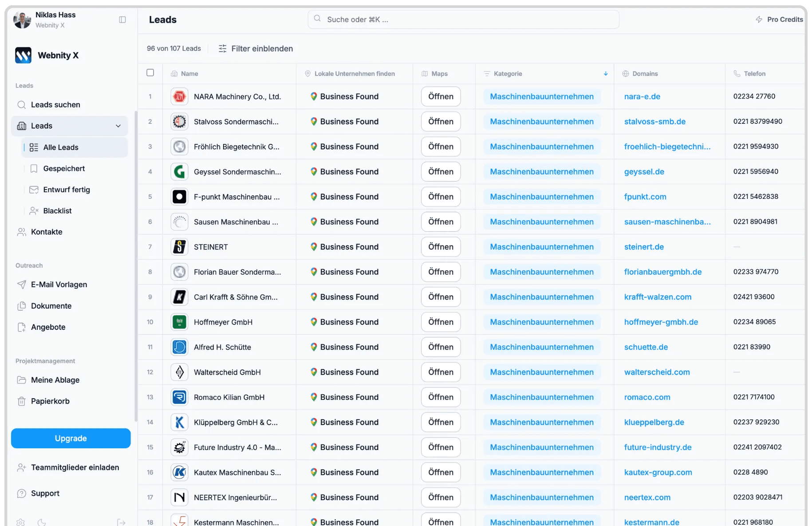Collapse the sidebar panel icon
812x526 pixels.
coord(122,20)
